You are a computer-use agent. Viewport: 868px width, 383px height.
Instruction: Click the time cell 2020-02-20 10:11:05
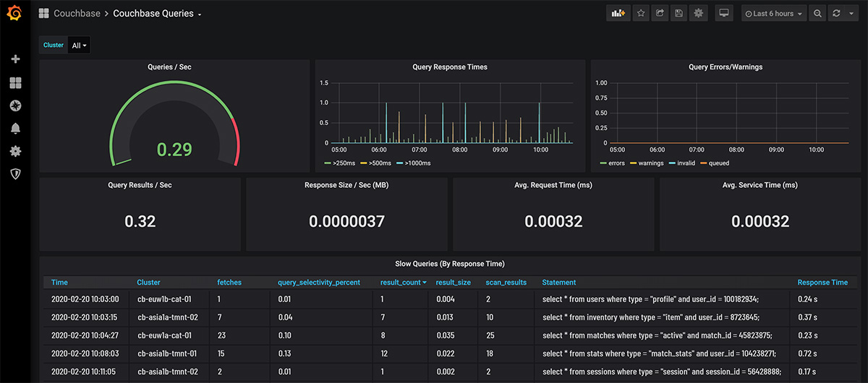tap(85, 372)
